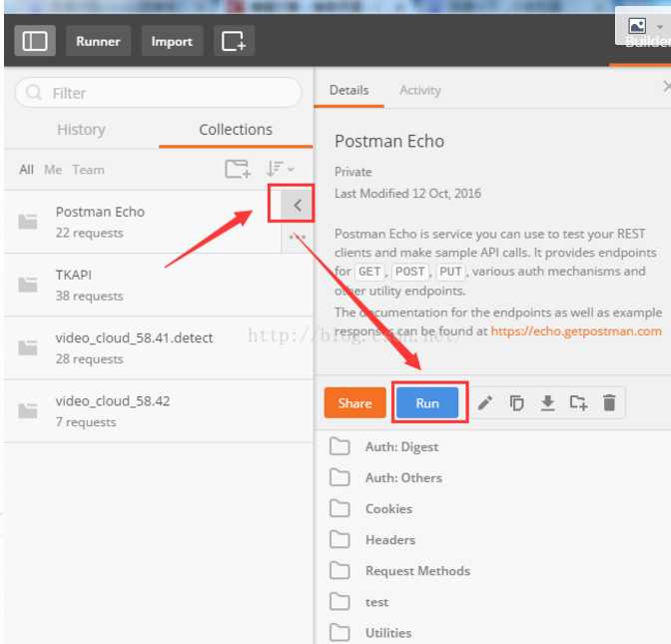
Task: Select the TKAPI collection
Action: tap(159, 285)
